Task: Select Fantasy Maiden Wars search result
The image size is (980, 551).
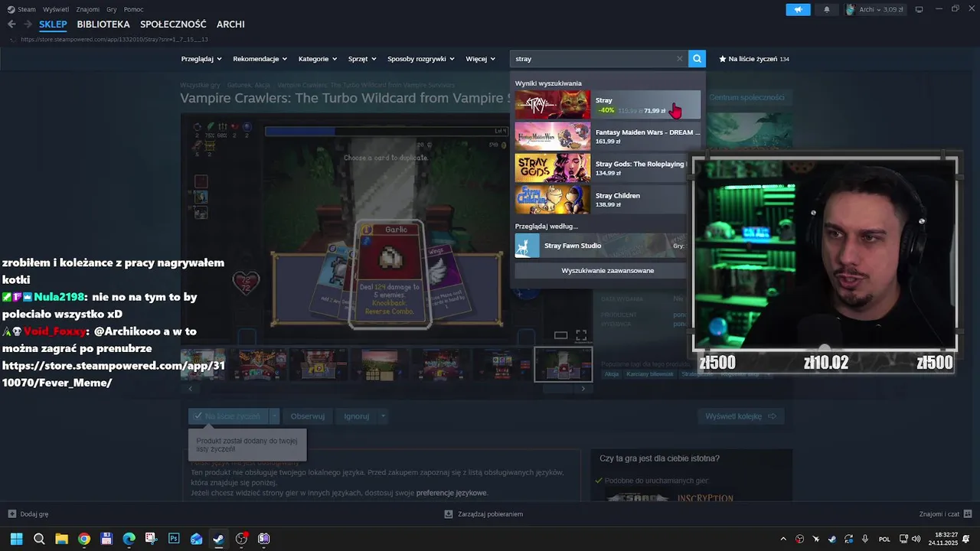Action: tap(608, 136)
